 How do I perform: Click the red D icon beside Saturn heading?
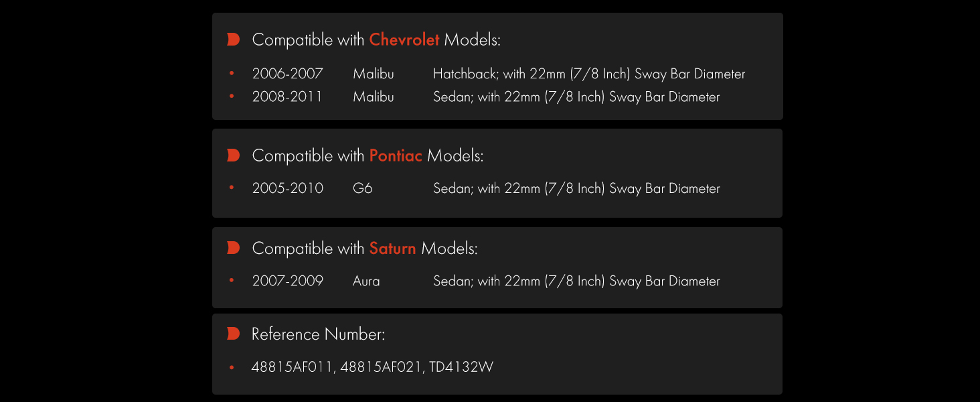click(233, 248)
